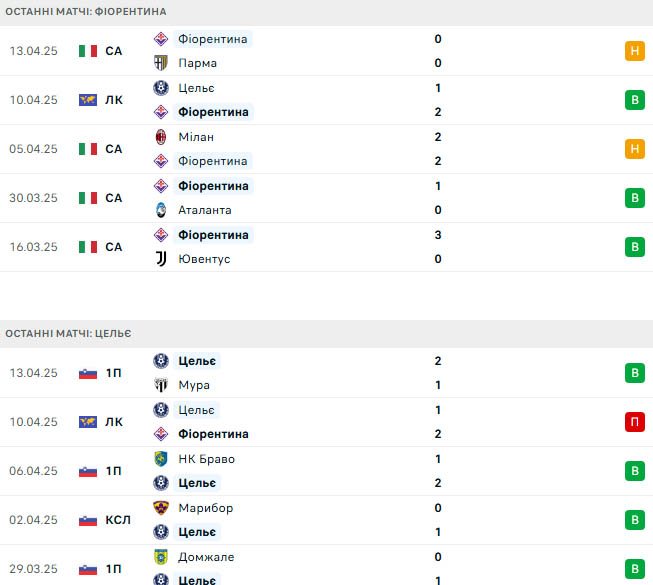653x585 pixels.
Task: Click the Atalanta club crest icon
Action: tap(161, 210)
